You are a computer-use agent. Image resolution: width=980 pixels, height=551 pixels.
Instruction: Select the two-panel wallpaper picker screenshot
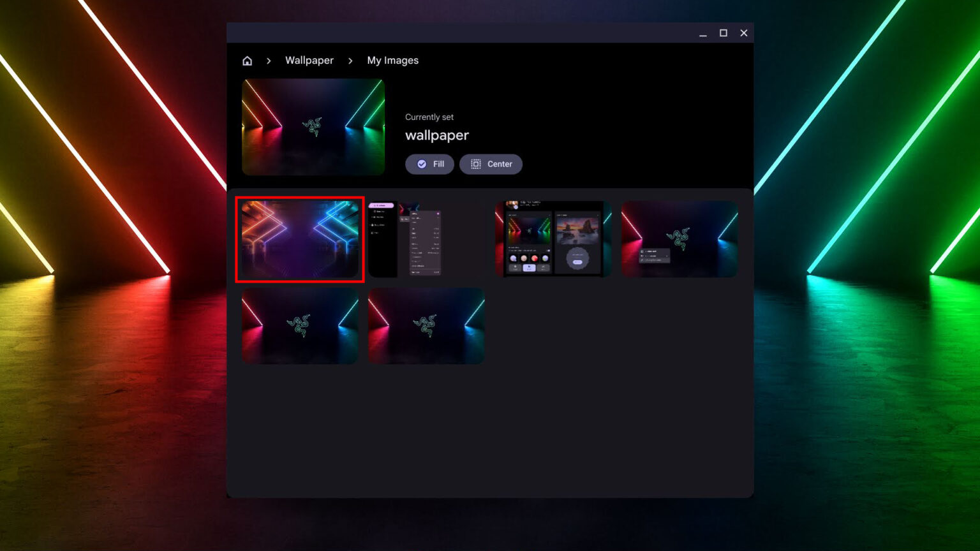point(553,239)
